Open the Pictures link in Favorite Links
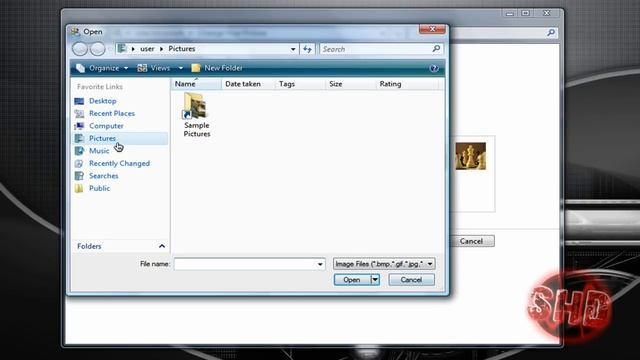The height and width of the screenshot is (360, 640). (102, 138)
